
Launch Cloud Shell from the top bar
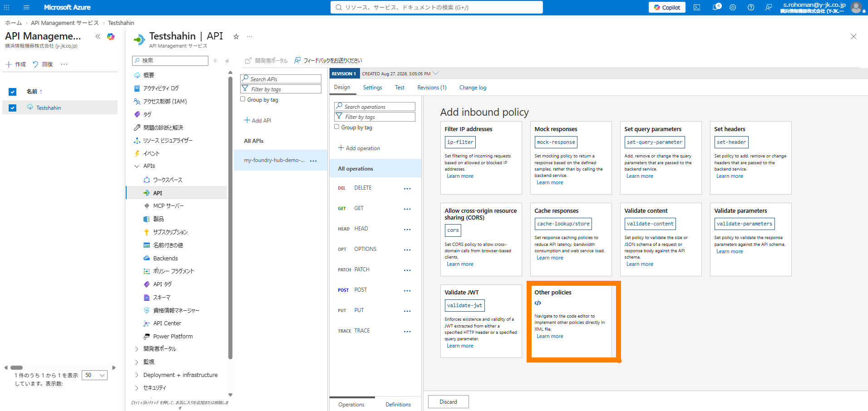pos(697,7)
